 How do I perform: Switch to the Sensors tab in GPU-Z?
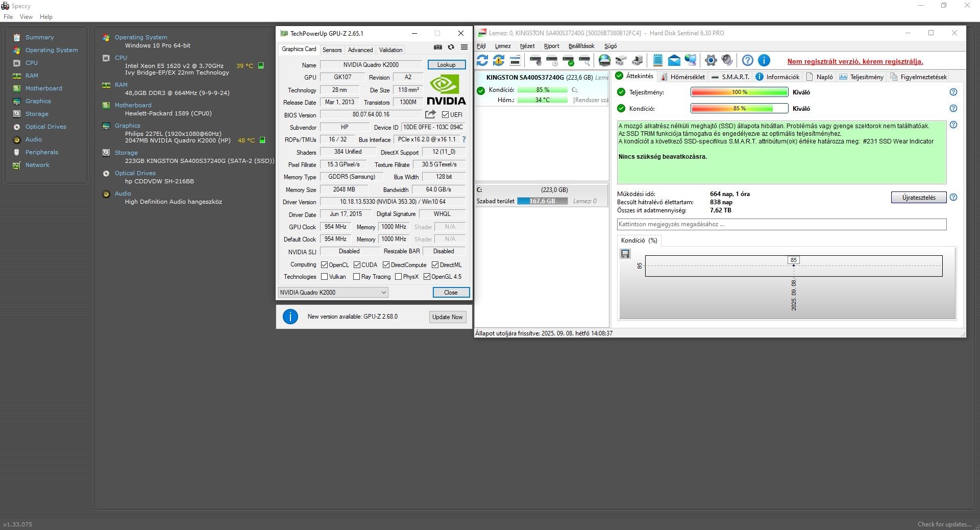[332, 50]
